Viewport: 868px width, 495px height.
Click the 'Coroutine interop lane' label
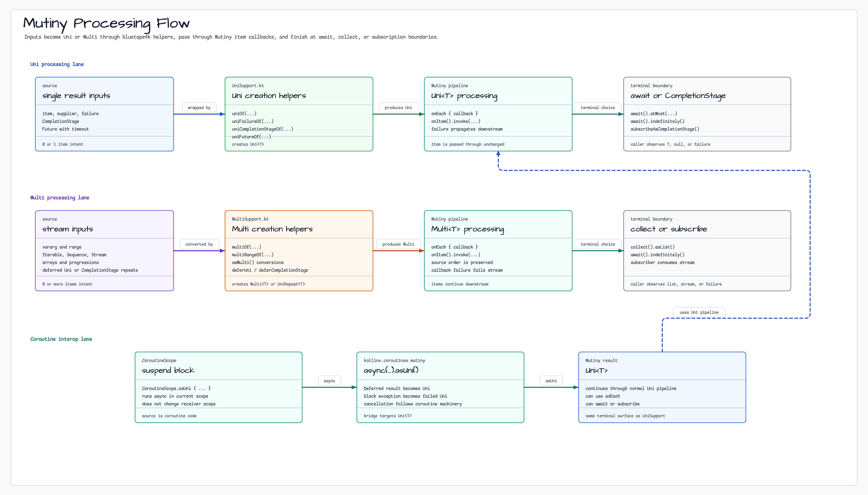61,339
